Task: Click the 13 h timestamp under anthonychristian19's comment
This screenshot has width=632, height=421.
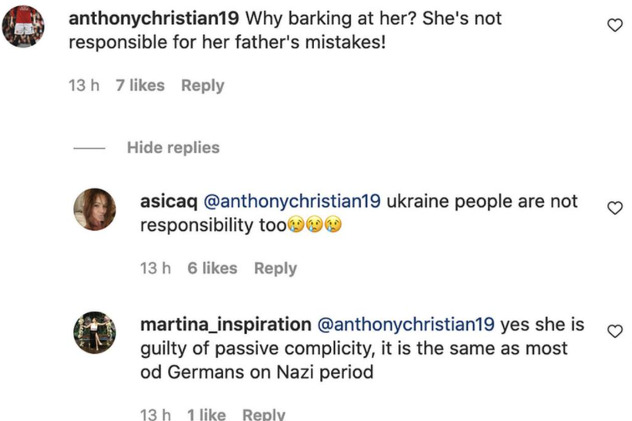Action: (x=85, y=86)
